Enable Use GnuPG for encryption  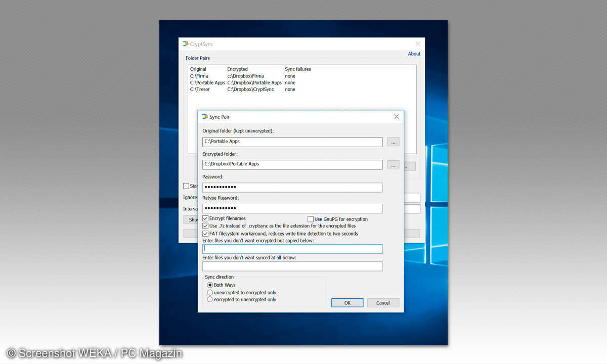(311, 219)
